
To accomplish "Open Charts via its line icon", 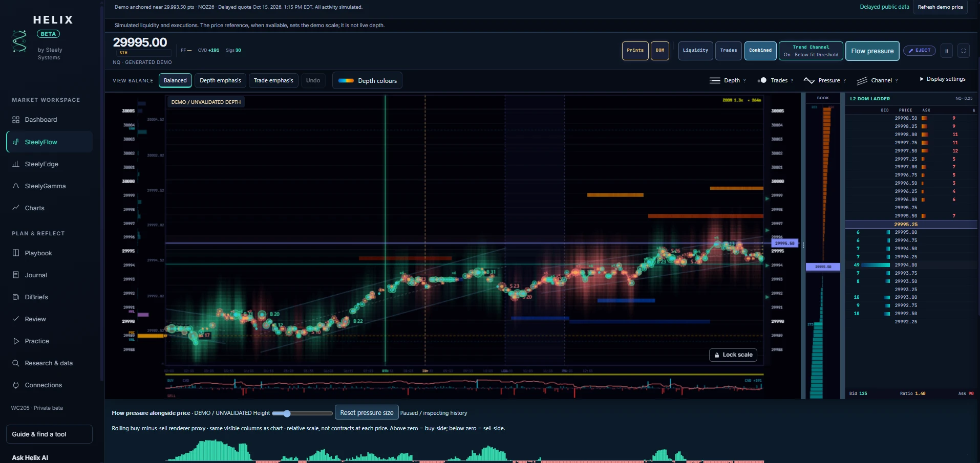I will coord(16,208).
